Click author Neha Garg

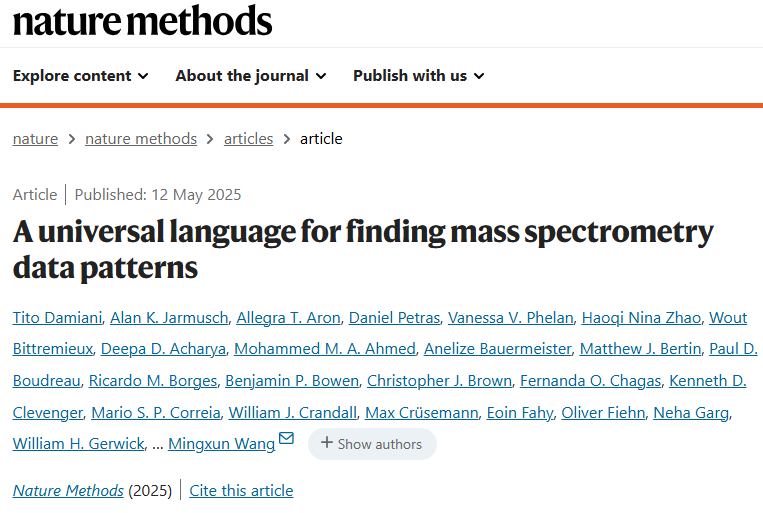click(x=691, y=412)
